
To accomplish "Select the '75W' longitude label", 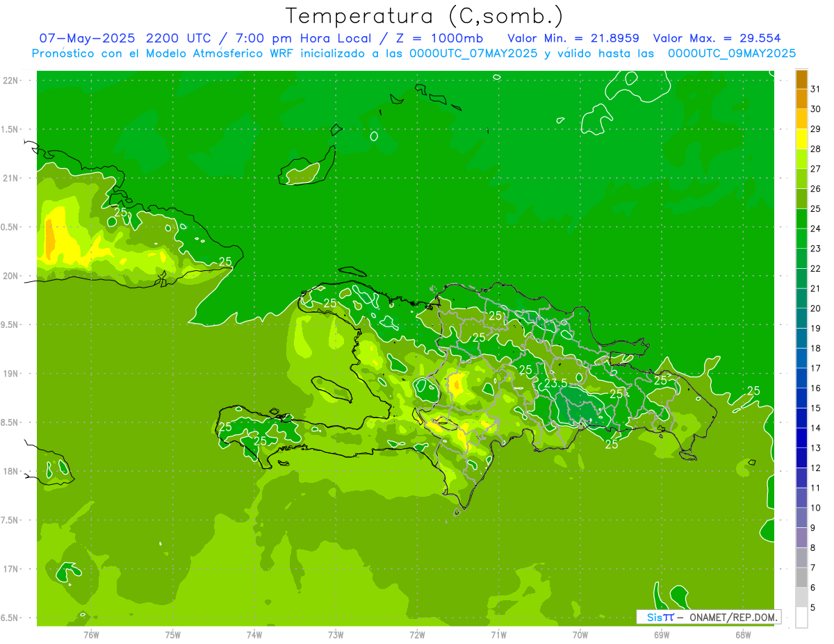I will pyautogui.click(x=172, y=634).
